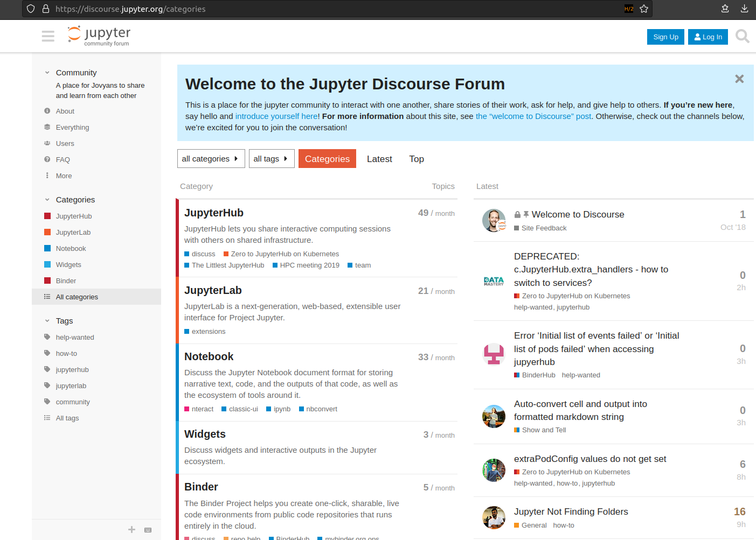Open the extensions subcategory under JupyterLab
756x540 pixels.
click(205, 332)
